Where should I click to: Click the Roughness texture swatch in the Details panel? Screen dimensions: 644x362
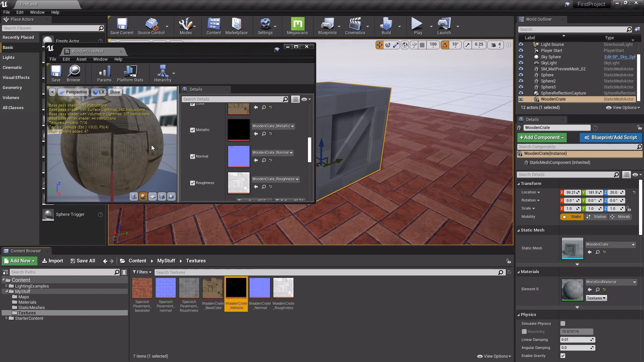238,183
